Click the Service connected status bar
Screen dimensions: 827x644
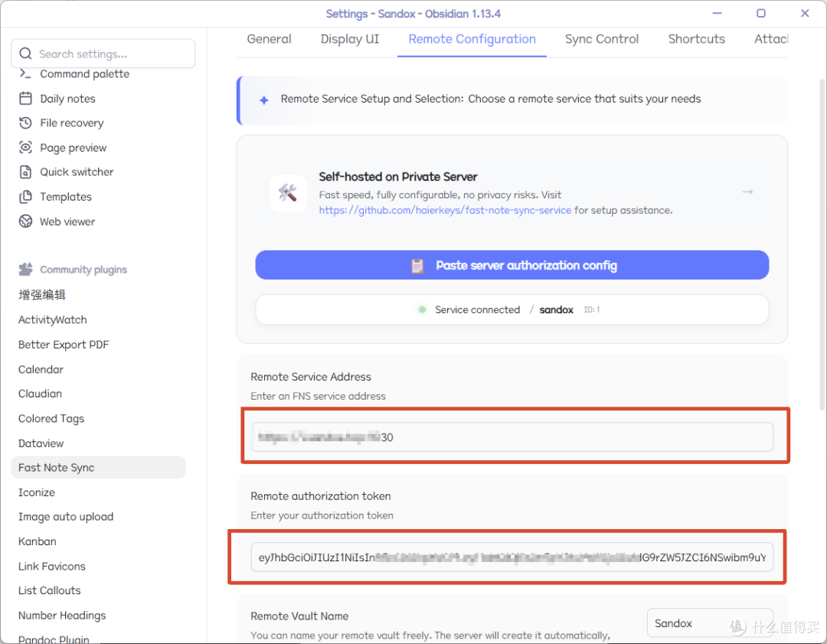tap(512, 309)
